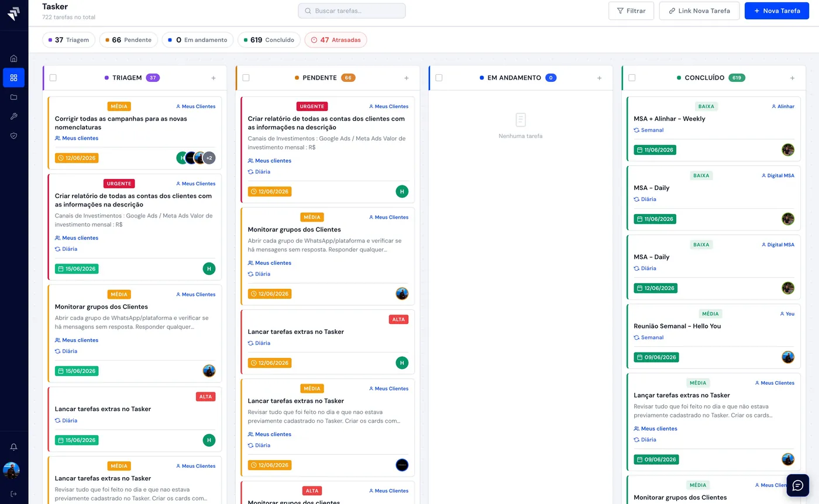This screenshot has width=819, height=504.
Task: Add a task to the TRIAGEM column with plus
Action: 214,78
